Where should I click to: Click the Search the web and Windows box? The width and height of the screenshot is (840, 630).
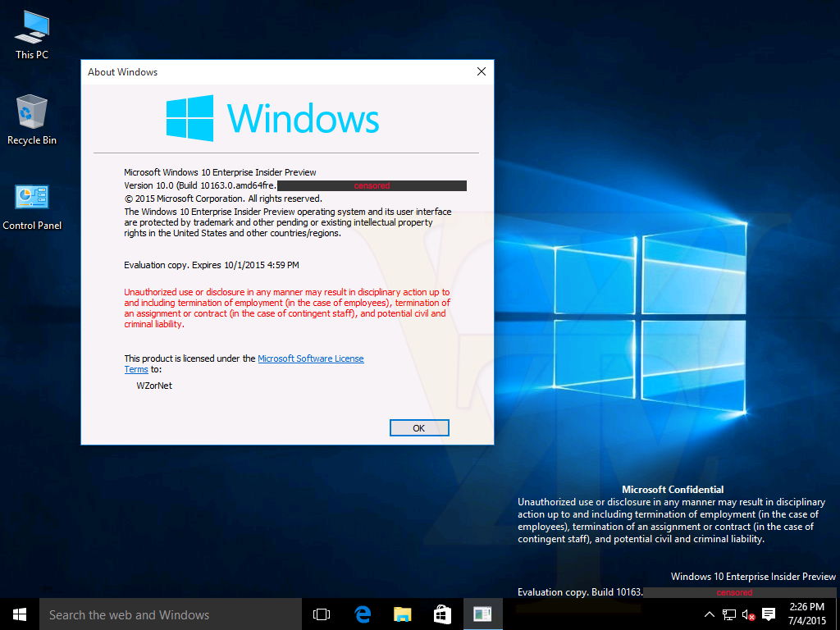(171, 614)
